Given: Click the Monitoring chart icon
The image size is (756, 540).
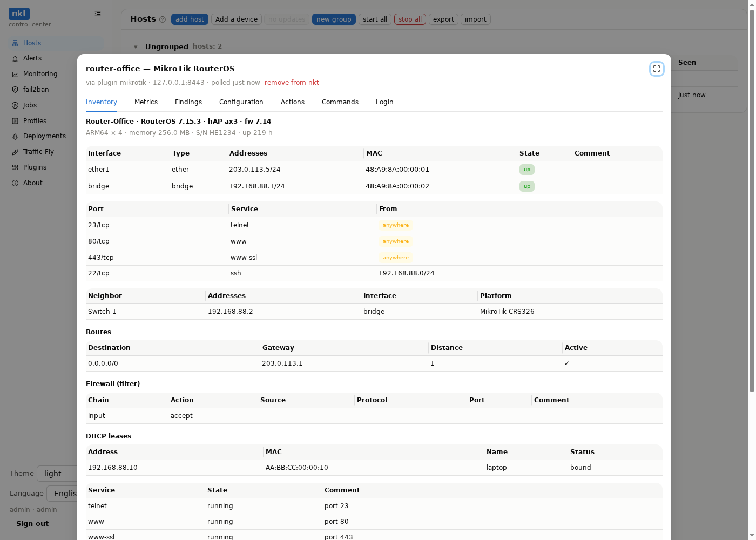Looking at the screenshot, I should [15, 74].
